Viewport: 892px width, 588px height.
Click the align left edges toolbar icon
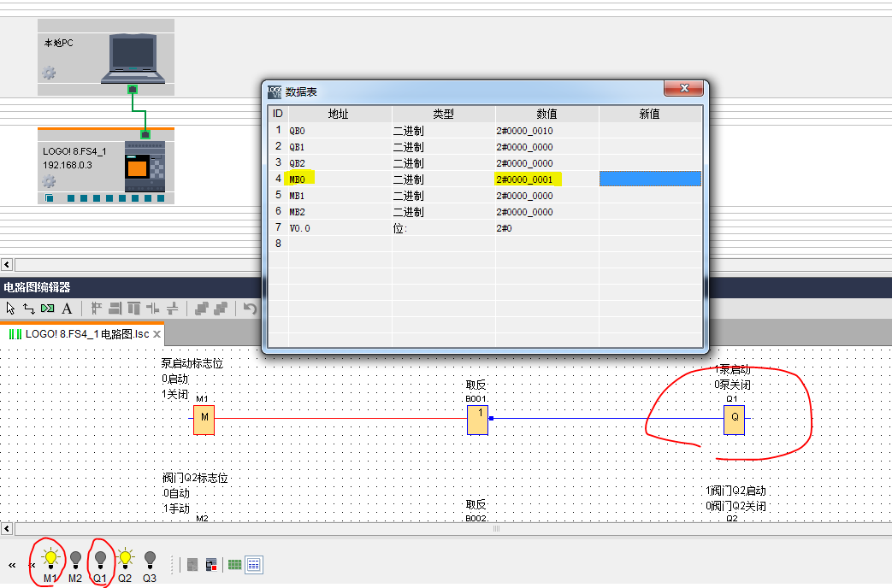pyautogui.click(x=96, y=309)
